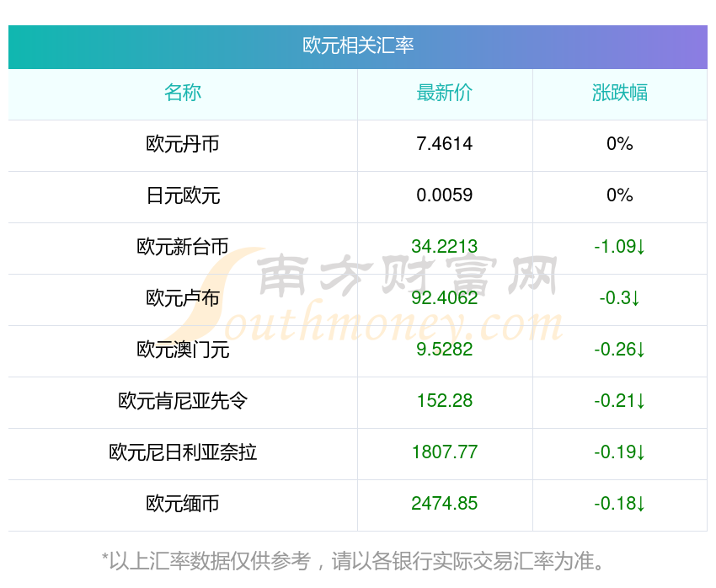Image resolution: width=716 pixels, height=588 pixels.
Task: Click the 欧元相关汇率 table title
Action: click(x=358, y=45)
